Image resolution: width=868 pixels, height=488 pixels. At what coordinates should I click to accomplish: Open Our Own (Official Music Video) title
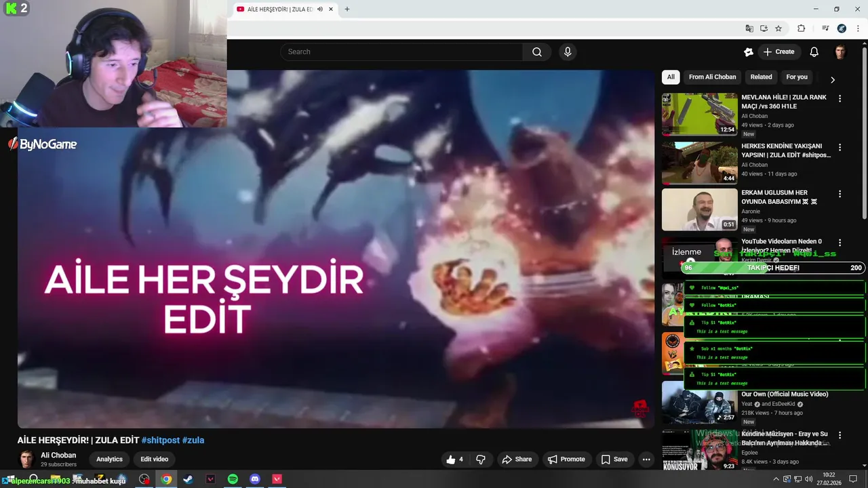(785, 394)
